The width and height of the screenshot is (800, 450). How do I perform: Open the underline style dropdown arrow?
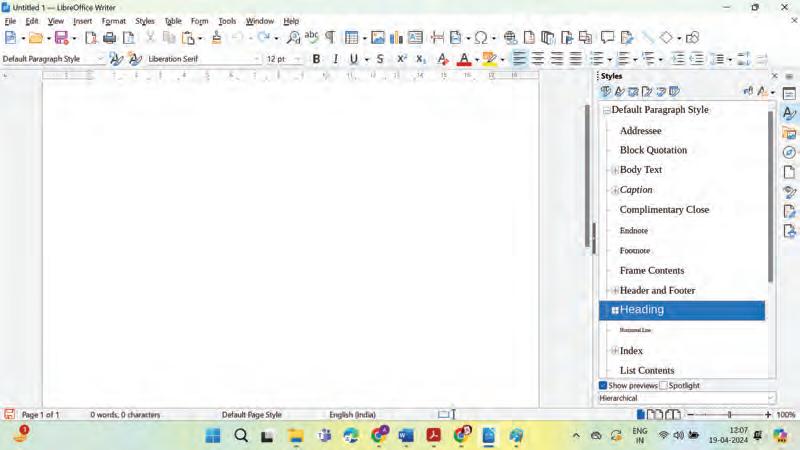(367, 60)
